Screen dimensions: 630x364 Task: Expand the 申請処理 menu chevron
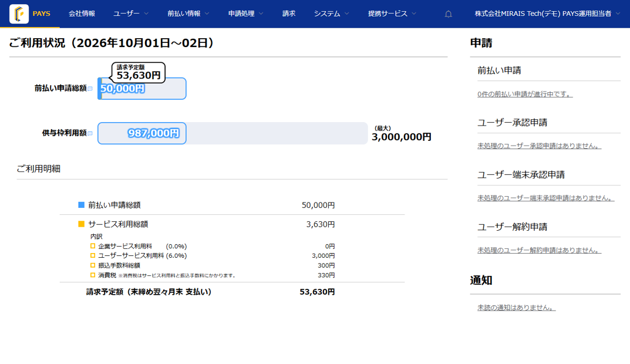[261, 14]
